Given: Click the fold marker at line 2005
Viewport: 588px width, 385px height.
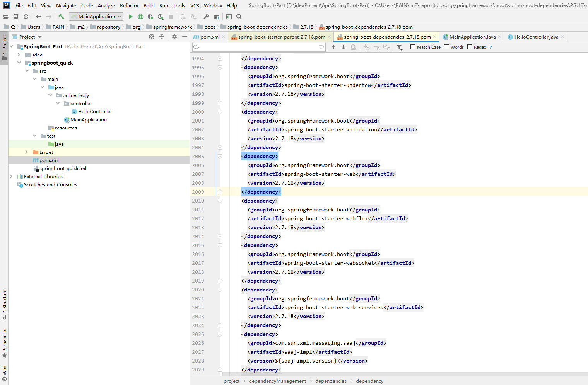Looking at the screenshot, I should 220,156.
